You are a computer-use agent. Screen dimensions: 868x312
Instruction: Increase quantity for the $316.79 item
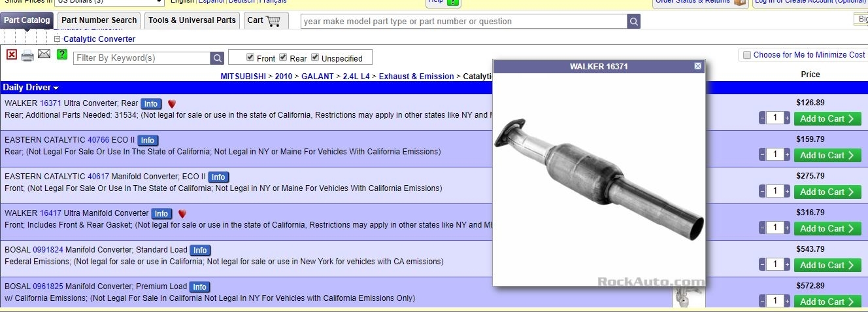click(x=787, y=228)
